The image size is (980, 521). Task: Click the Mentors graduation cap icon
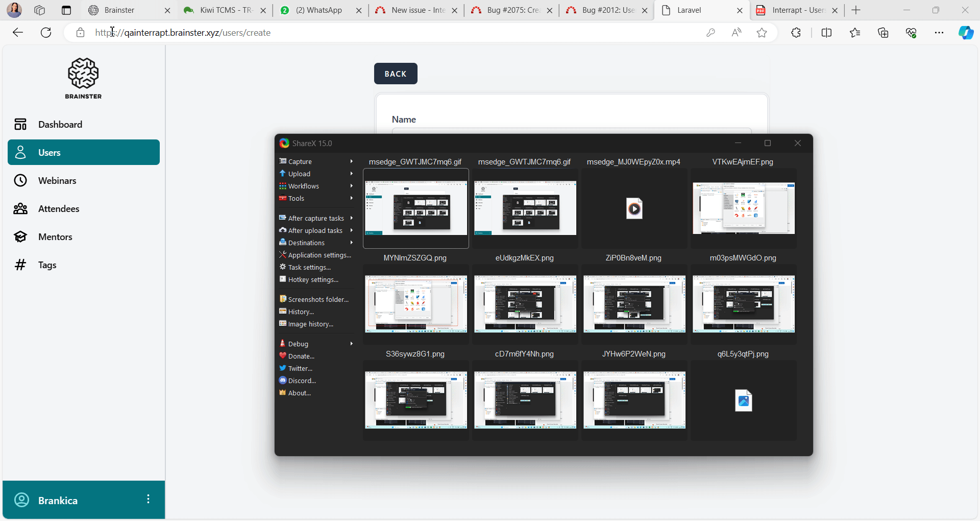point(20,237)
